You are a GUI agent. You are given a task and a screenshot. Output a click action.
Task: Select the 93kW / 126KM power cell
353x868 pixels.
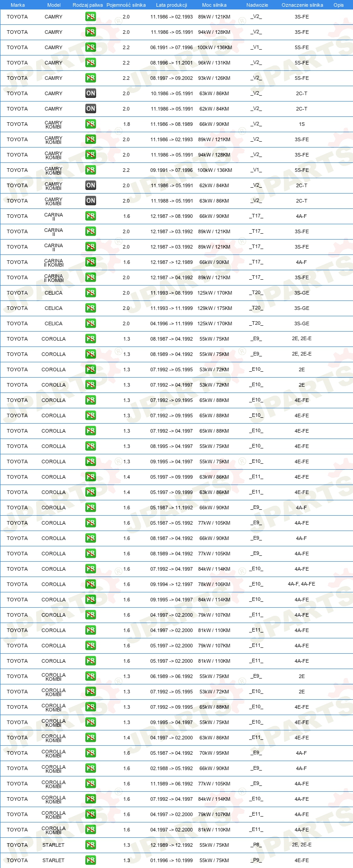click(x=214, y=78)
